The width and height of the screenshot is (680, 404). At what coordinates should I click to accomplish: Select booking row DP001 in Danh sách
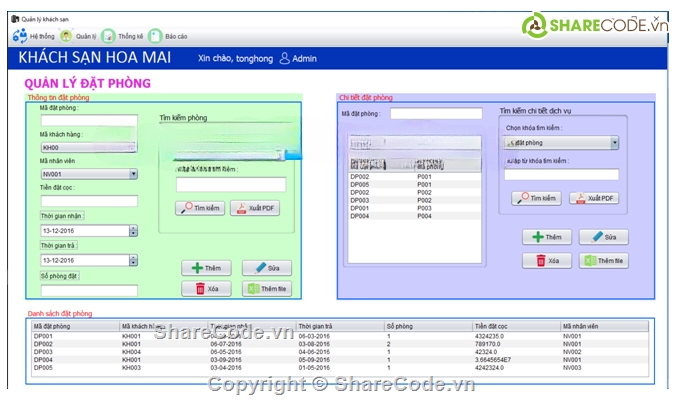click(340, 336)
